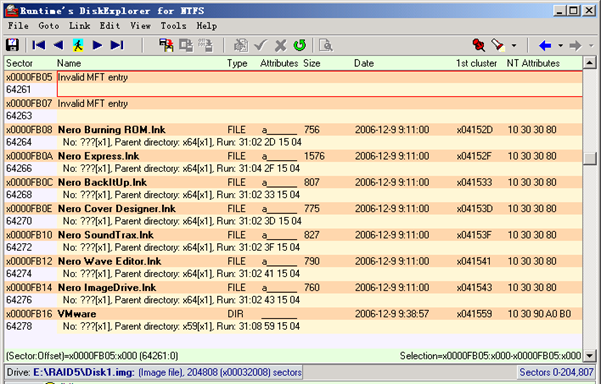Jump to first entry with skip-start arrow

tap(39, 45)
